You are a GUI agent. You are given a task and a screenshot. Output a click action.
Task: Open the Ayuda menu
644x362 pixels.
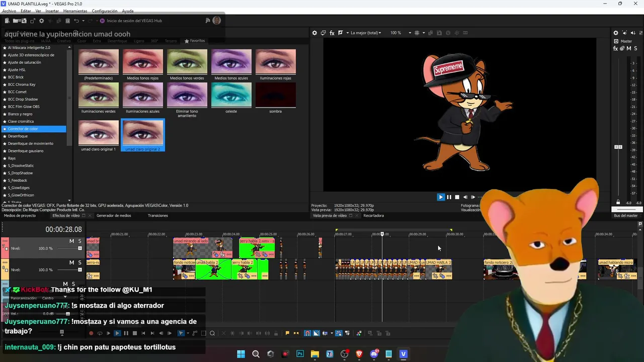tap(128, 11)
